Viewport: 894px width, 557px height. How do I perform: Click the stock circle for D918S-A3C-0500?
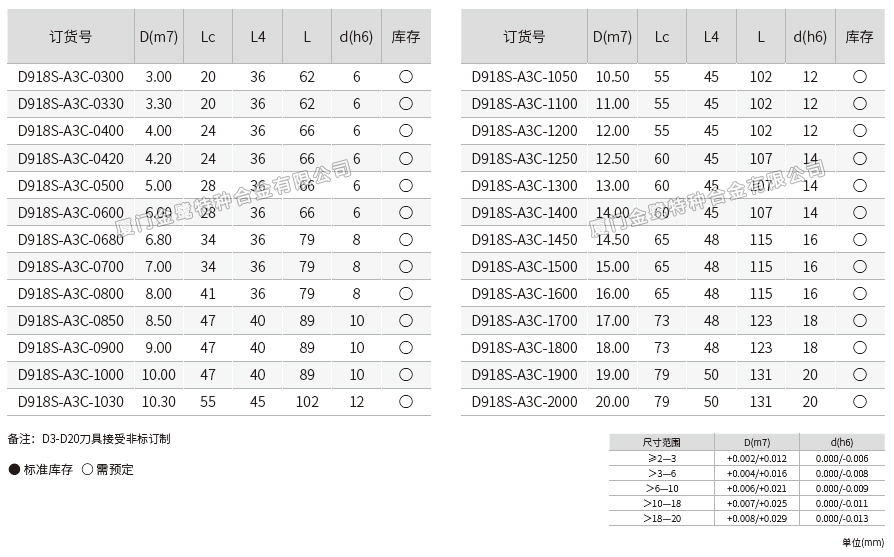406,185
